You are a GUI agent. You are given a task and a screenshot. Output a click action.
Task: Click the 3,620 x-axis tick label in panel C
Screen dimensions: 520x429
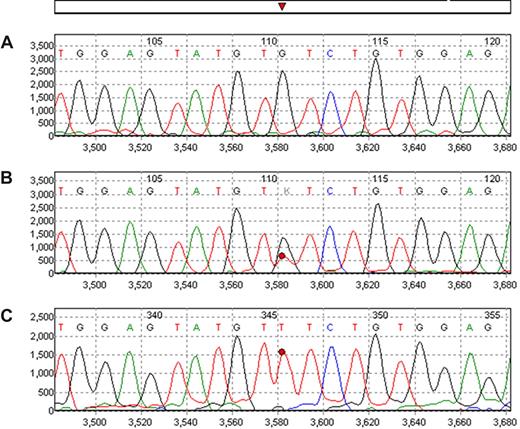pyautogui.click(x=369, y=422)
